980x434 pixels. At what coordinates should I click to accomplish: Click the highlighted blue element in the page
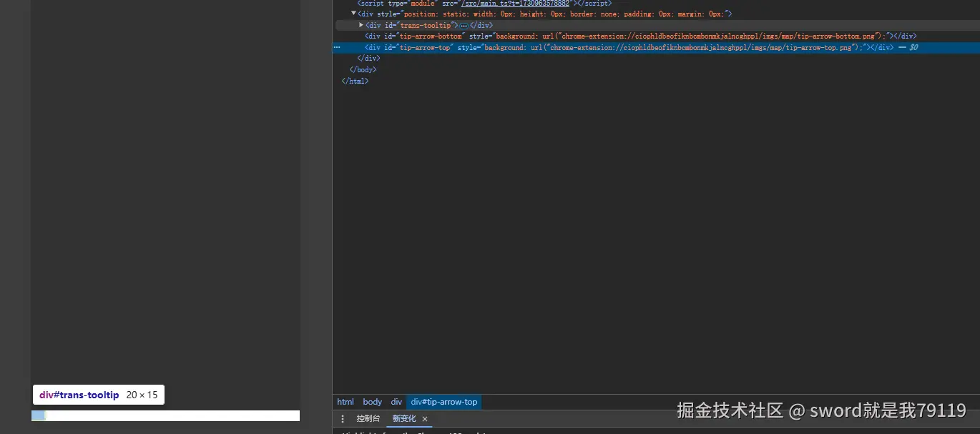[x=39, y=415]
